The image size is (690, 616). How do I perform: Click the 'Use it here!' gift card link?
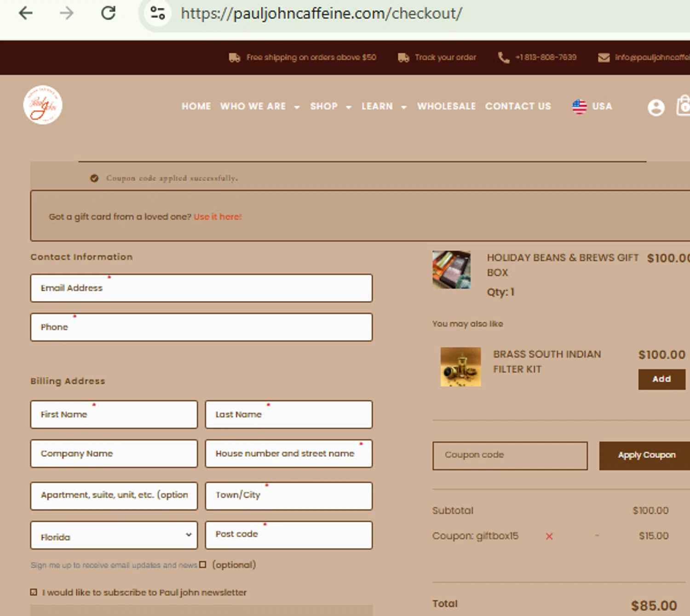click(218, 217)
